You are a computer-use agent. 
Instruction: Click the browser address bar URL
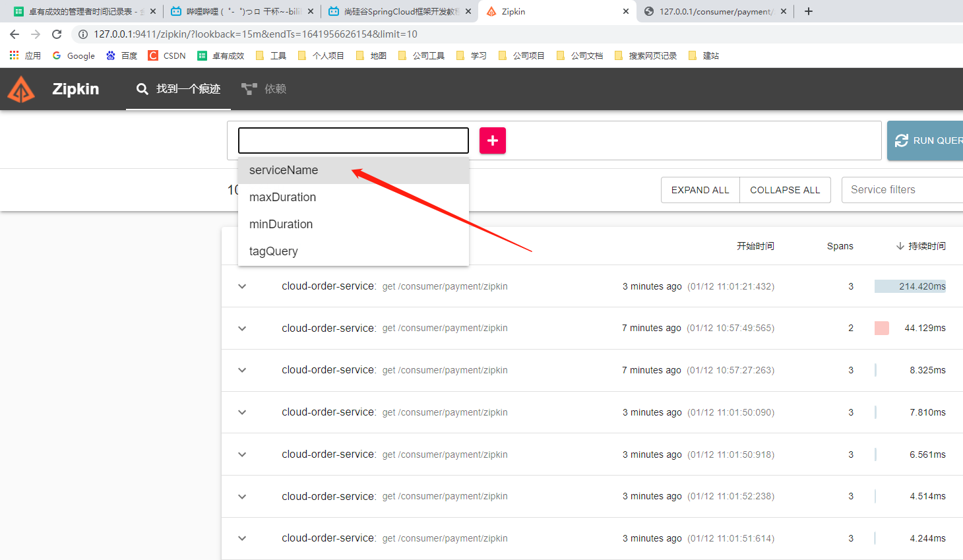[255, 34]
